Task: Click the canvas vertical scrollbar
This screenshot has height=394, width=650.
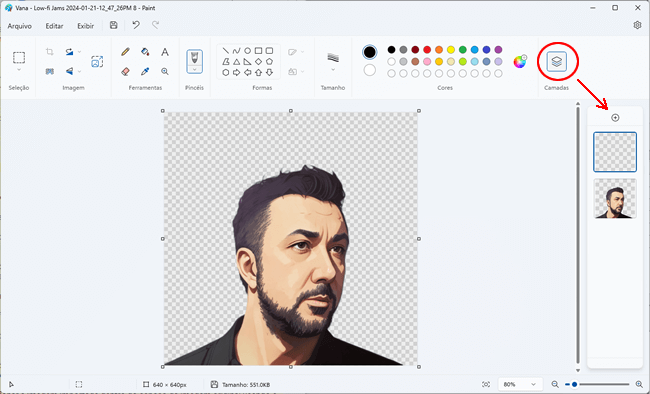Action: click(x=578, y=236)
